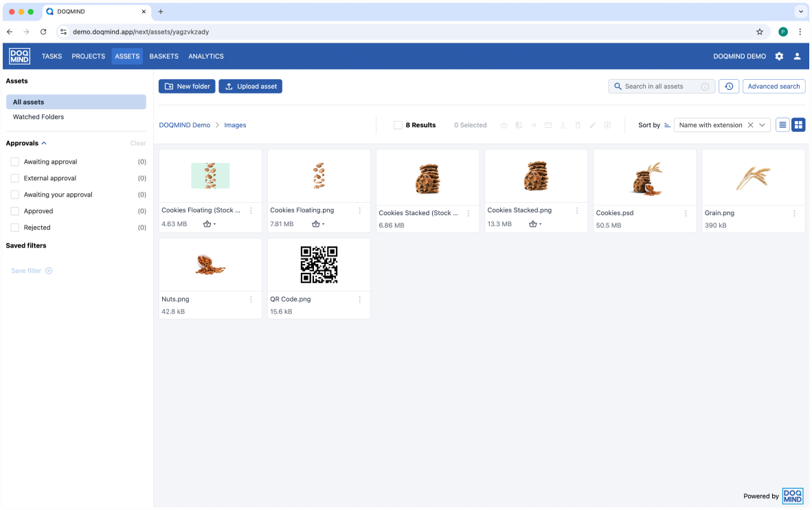
Task: Click the pencil edit toolbar icon
Action: (592, 125)
